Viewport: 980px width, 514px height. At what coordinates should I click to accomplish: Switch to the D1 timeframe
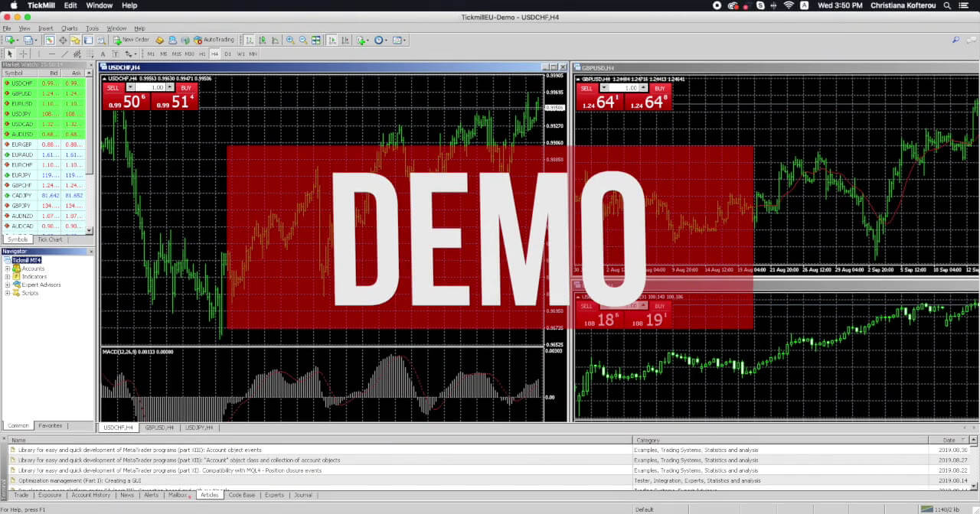(227, 54)
